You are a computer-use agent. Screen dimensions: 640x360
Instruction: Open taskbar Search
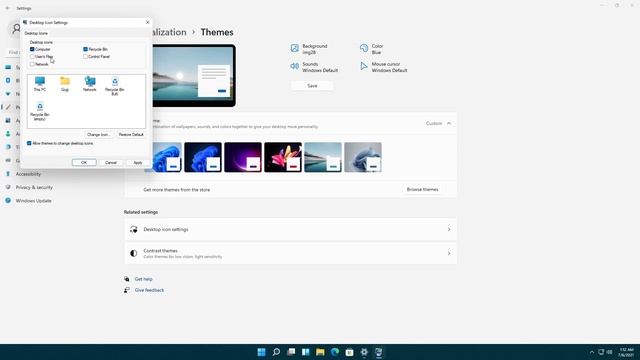[276, 352]
